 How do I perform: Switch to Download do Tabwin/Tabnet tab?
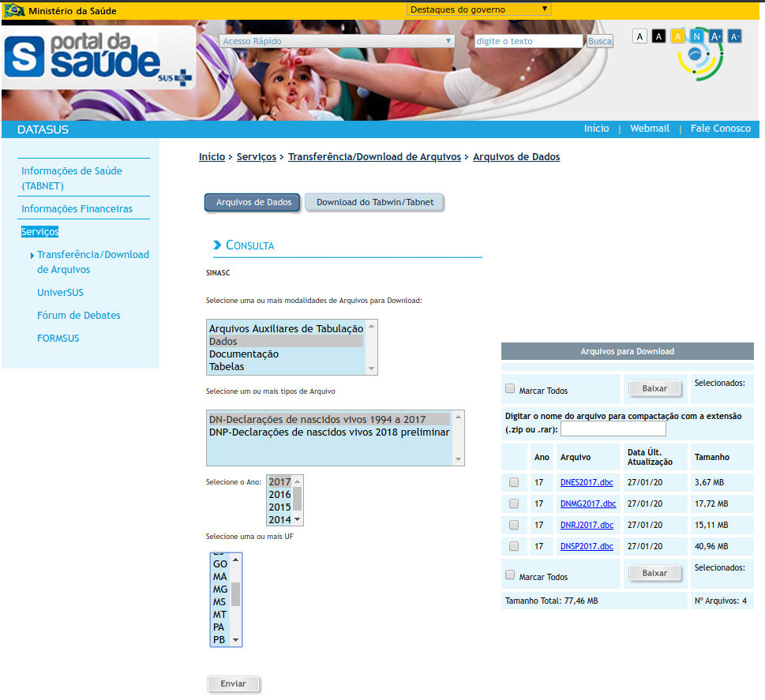click(x=375, y=203)
